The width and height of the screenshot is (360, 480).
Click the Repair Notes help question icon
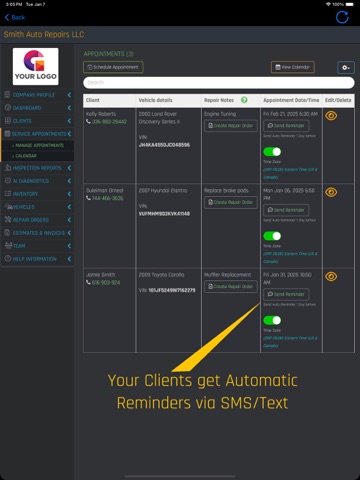[244, 100]
